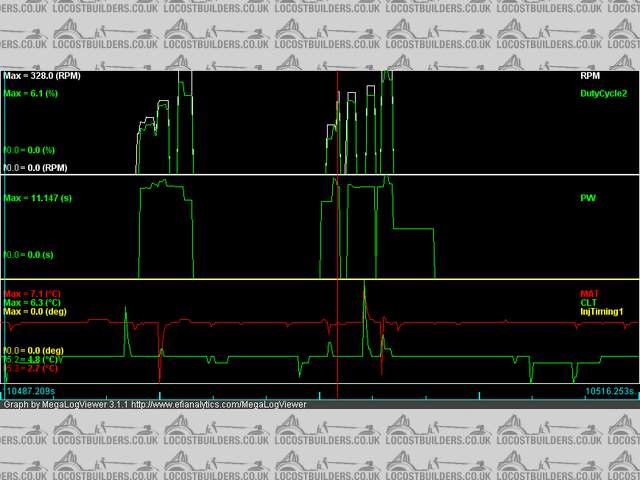Select the red MAT legend label
This screenshot has height=480, width=640.
[590, 294]
